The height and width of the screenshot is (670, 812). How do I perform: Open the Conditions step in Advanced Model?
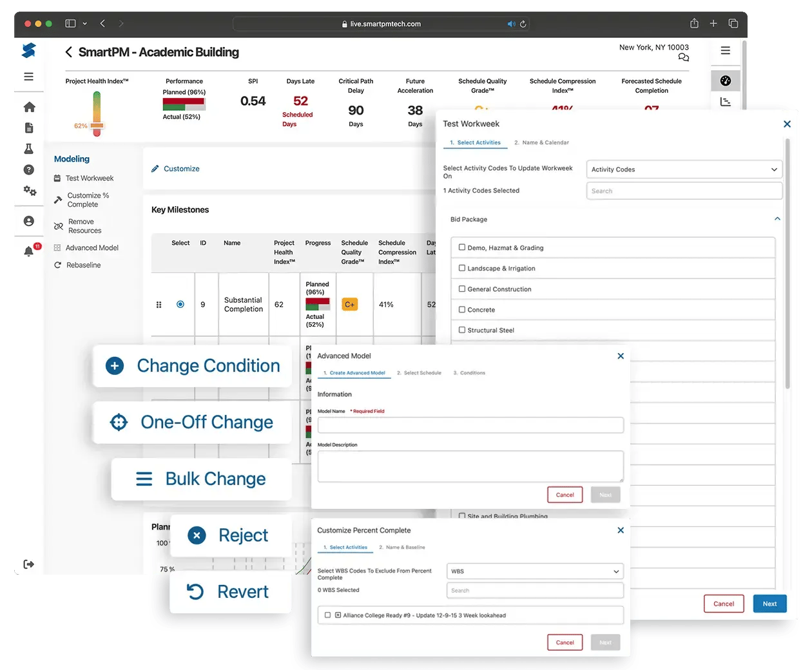pos(469,373)
